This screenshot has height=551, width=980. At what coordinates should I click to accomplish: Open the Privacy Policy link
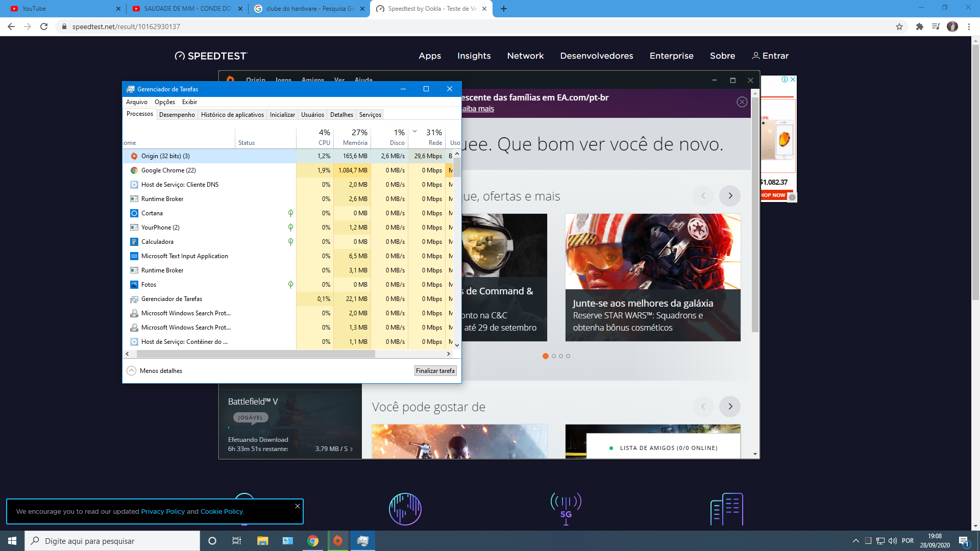pyautogui.click(x=163, y=512)
